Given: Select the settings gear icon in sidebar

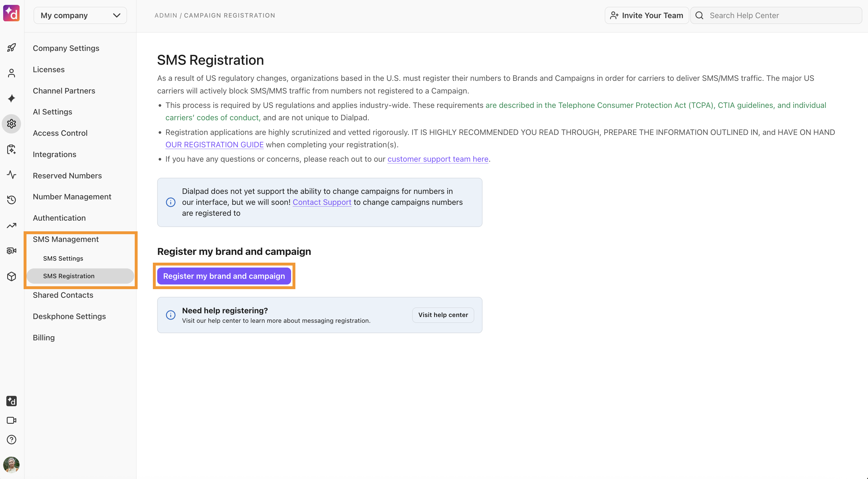Looking at the screenshot, I should coord(12,124).
